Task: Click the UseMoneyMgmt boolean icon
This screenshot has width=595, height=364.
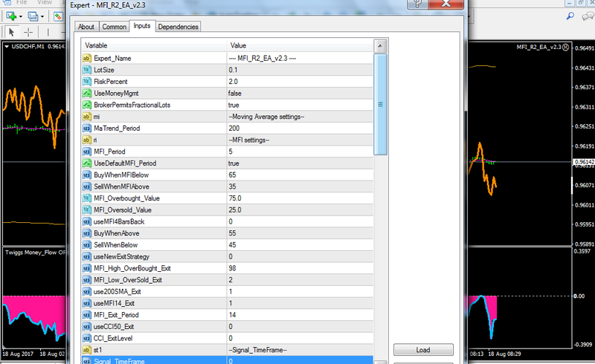Action: 87,93
